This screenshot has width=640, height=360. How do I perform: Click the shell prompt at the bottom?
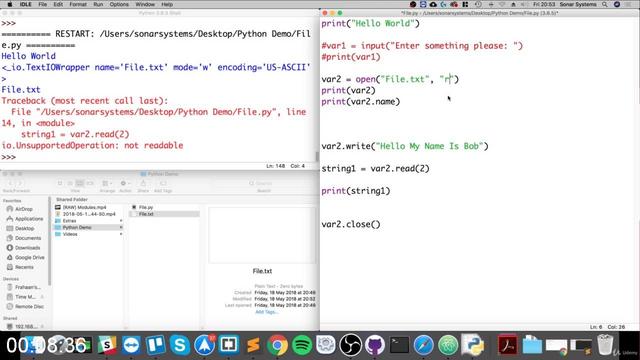(9, 157)
